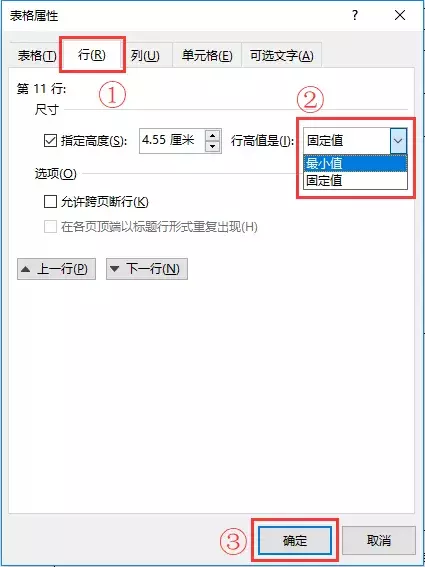Check 在各页顶端以标题行形式重复出现 option
The image size is (425, 567).
coord(50,227)
